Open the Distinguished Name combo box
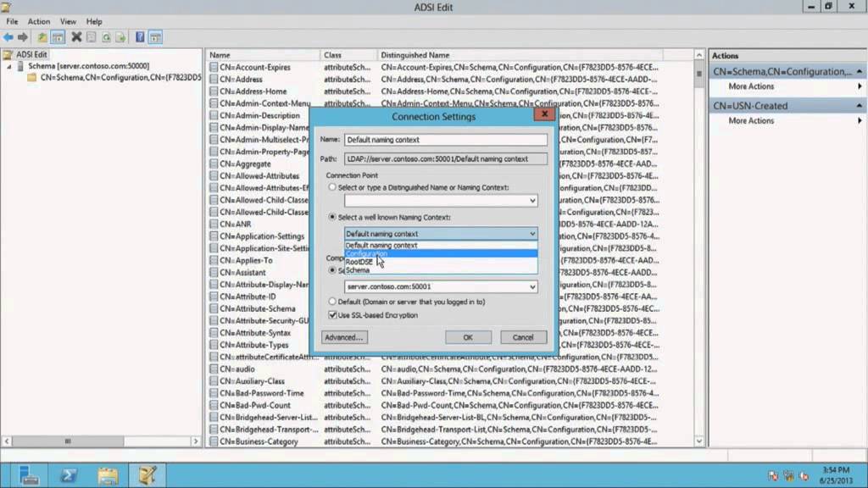The width and height of the screenshot is (868, 488). point(441,200)
